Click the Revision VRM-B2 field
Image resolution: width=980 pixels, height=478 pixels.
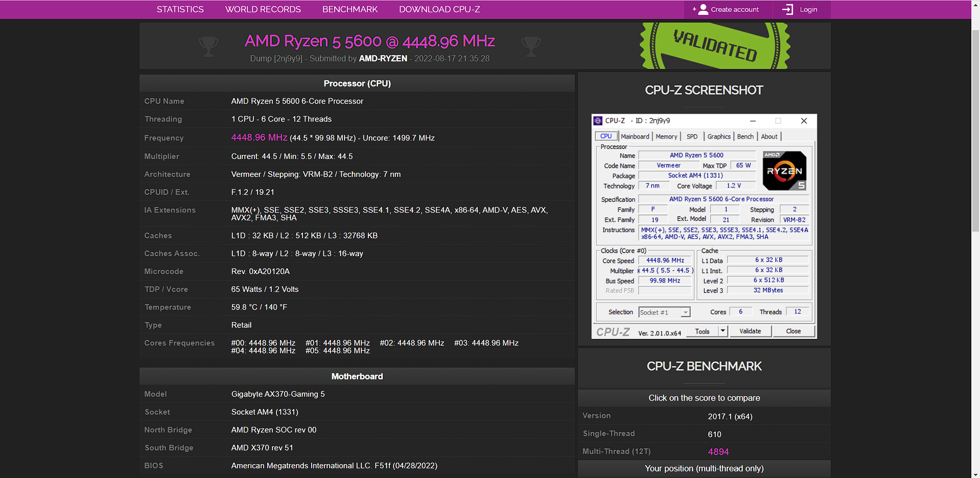pos(795,220)
